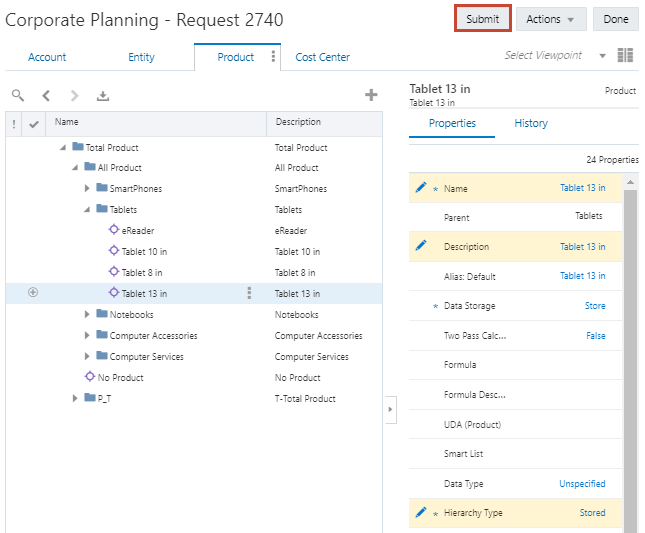Screen dimensions: 645x533
Task: Click pencil edit icon beside Hierarchy Type
Action: coord(421,512)
